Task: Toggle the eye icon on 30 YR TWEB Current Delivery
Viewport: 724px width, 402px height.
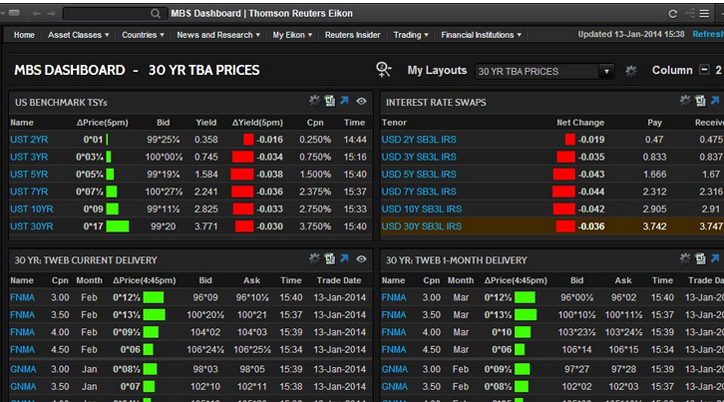Action: click(x=361, y=260)
